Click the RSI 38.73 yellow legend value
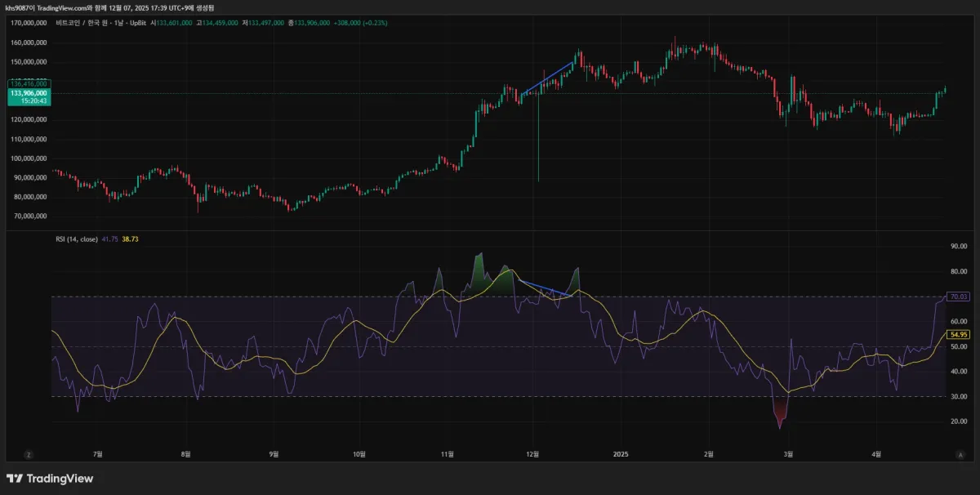The image size is (980, 495). [130, 239]
